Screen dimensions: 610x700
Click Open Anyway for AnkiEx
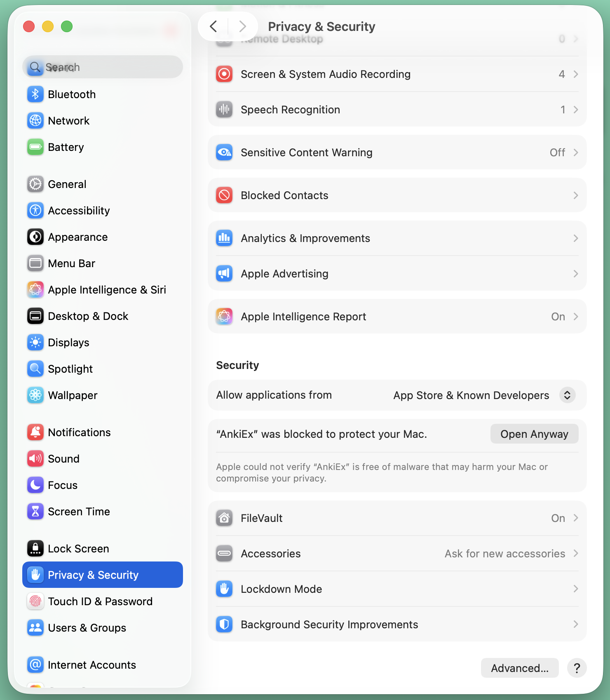pos(534,434)
